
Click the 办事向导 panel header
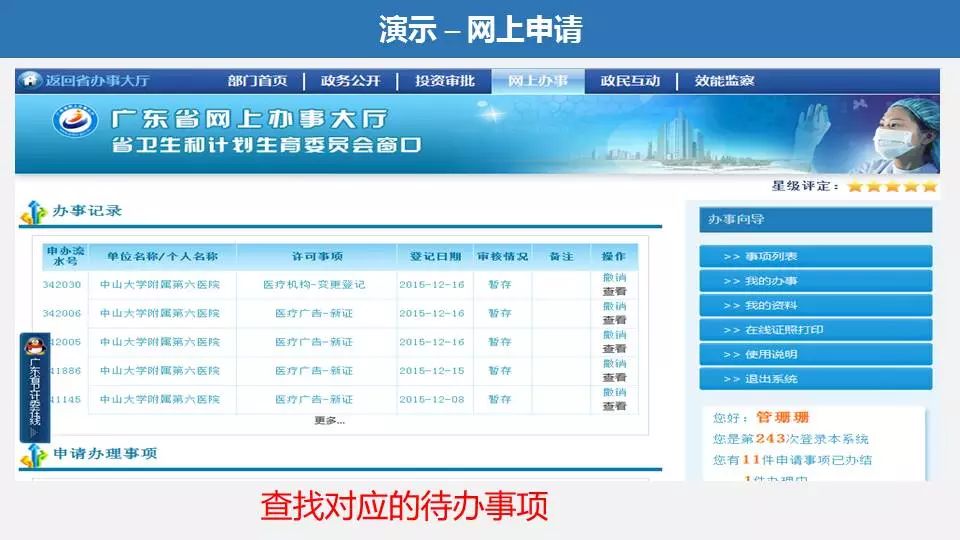coord(816,220)
